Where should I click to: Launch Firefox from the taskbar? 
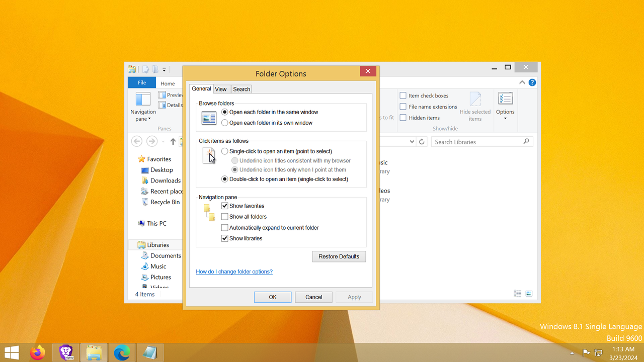click(x=37, y=352)
